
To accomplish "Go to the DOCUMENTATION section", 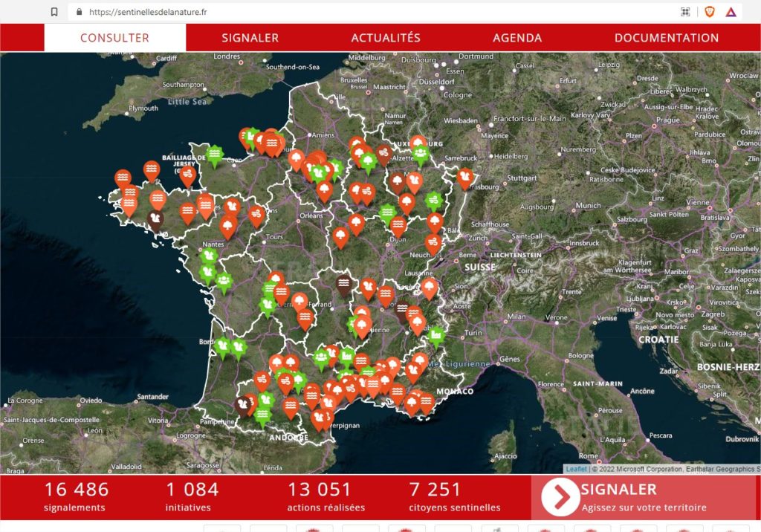I will click(x=667, y=38).
